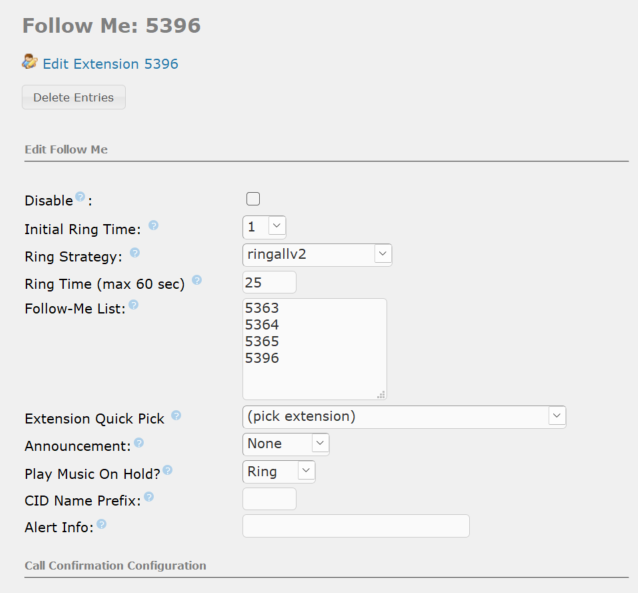The image size is (638, 593).
Task: Click the Announcement help icon
Action: 139,442
